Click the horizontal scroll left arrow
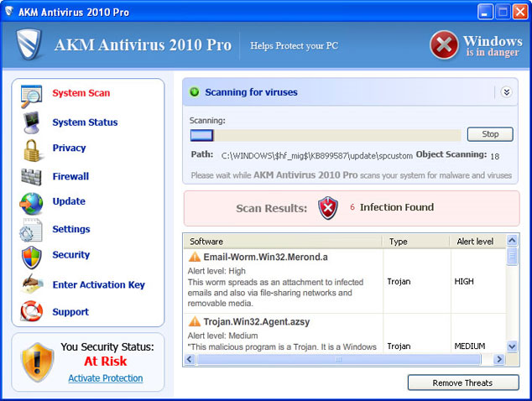This screenshot has height=401, width=532. [x=190, y=359]
